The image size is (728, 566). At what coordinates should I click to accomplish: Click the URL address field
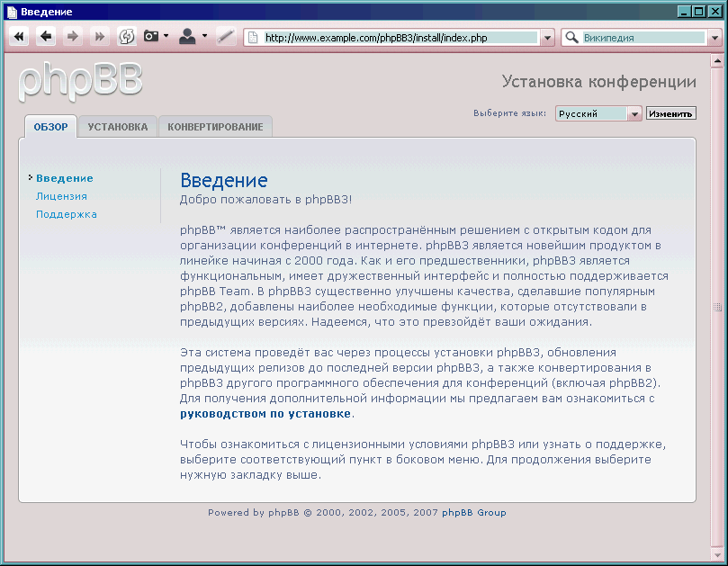(x=400, y=38)
